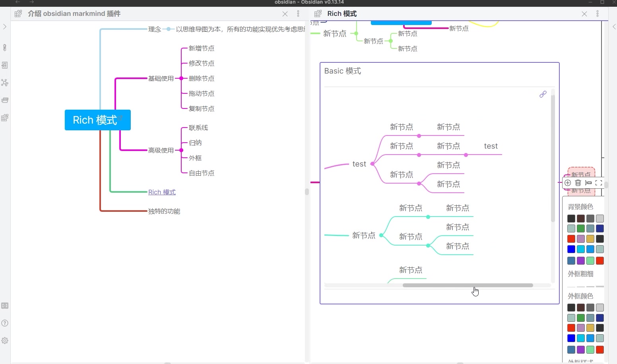This screenshot has width=617, height=364.
Task: Choose the cyan swatch under 外框颜色
Action: click(x=581, y=338)
